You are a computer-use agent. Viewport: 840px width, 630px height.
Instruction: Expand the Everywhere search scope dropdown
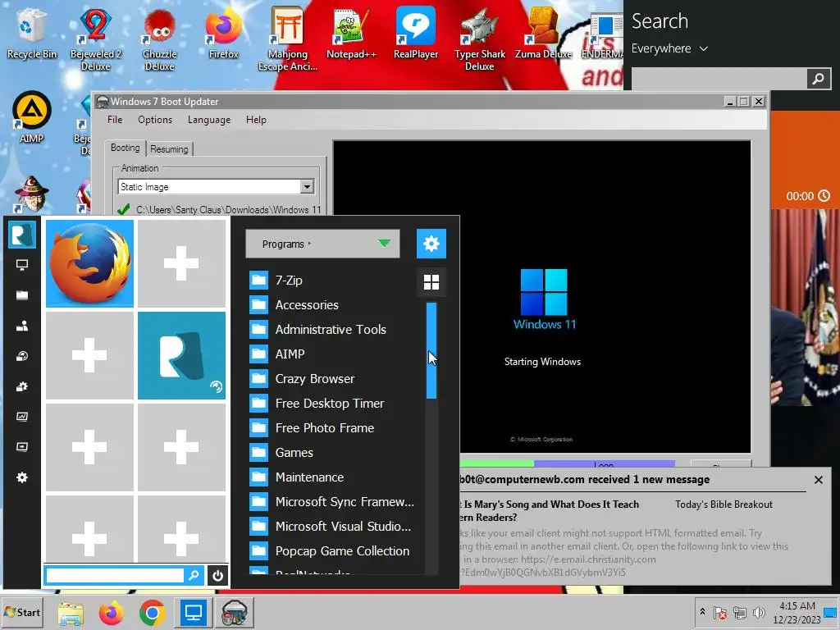click(x=669, y=48)
